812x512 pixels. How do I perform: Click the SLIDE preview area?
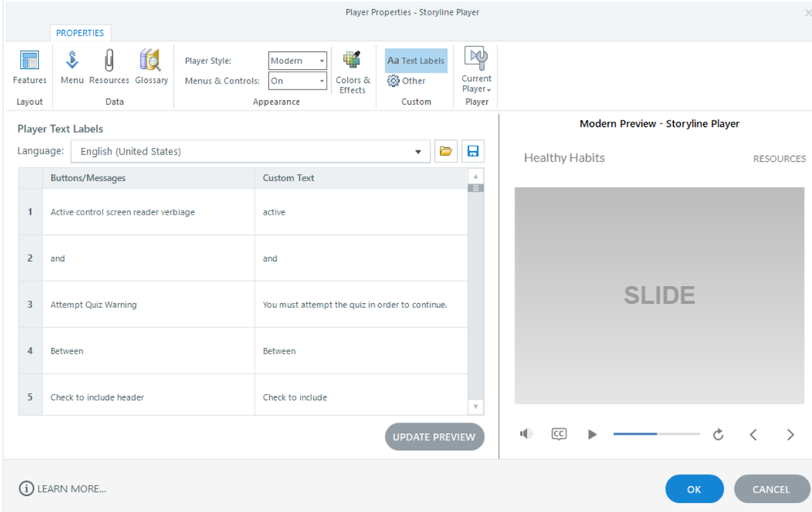coord(659,295)
